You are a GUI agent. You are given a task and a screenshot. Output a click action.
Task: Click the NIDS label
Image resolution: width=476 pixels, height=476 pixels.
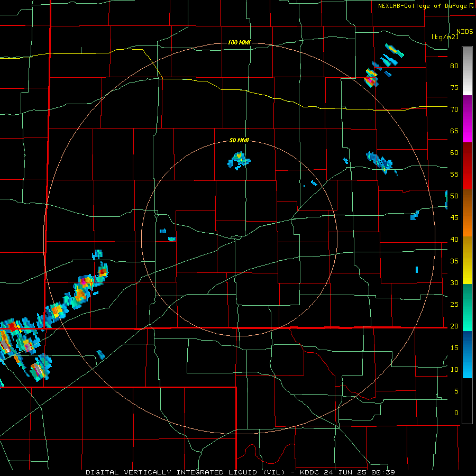point(465,32)
